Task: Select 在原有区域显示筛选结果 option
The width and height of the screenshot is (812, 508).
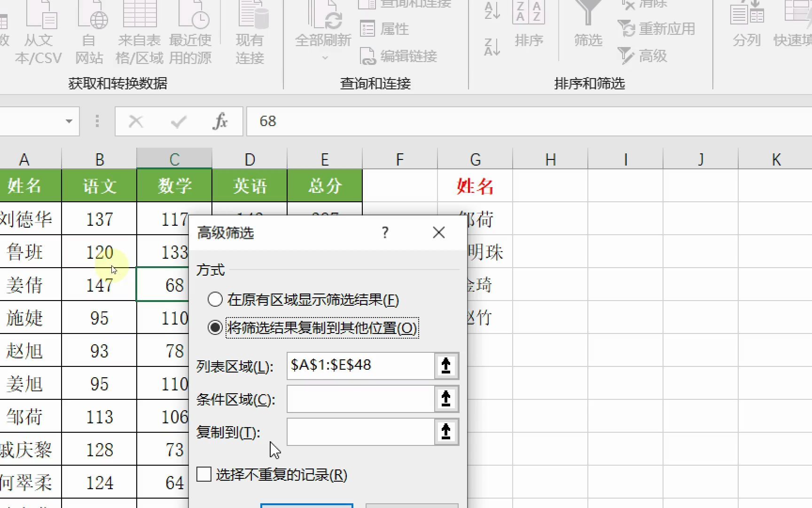Action: tap(215, 300)
